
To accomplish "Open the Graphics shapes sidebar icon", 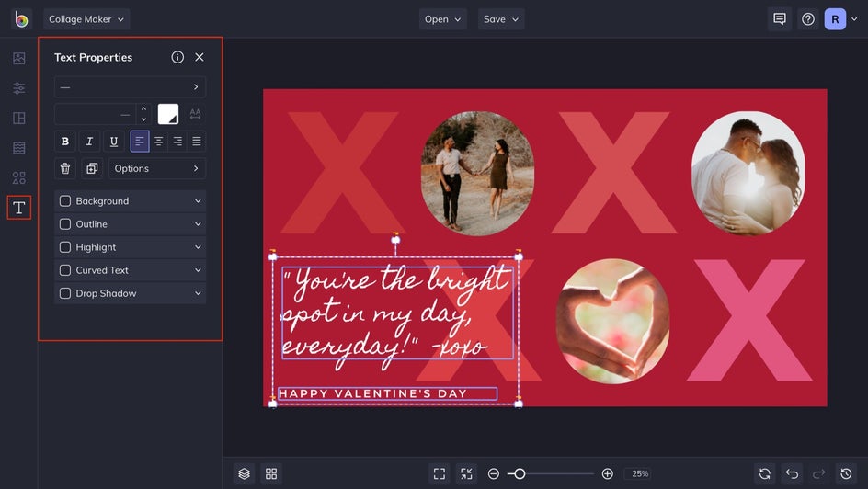I will point(18,177).
